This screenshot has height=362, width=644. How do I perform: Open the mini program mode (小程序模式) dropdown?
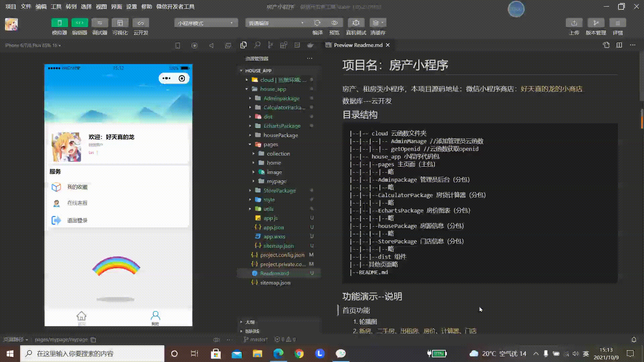(206, 23)
